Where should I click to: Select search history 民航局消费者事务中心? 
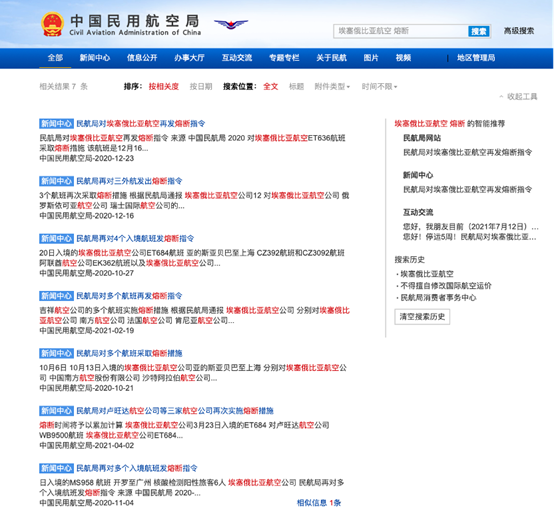click(438, 298)
